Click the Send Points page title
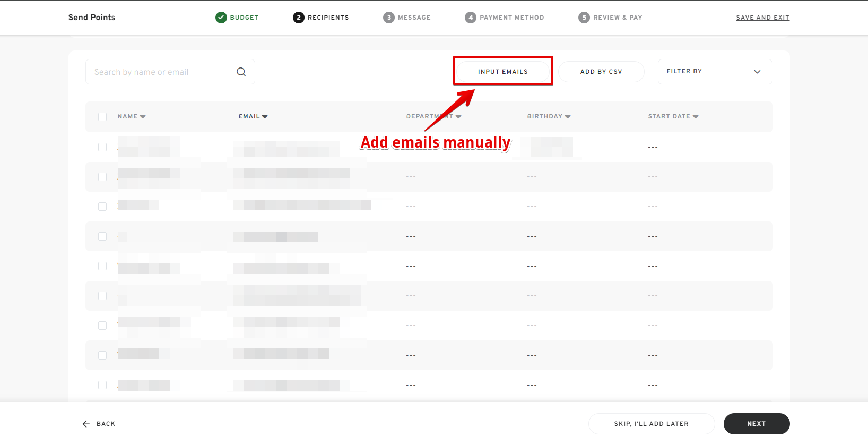Image resolution: width=868 pixels, height=444 pixels. click(x=92, y=18)
